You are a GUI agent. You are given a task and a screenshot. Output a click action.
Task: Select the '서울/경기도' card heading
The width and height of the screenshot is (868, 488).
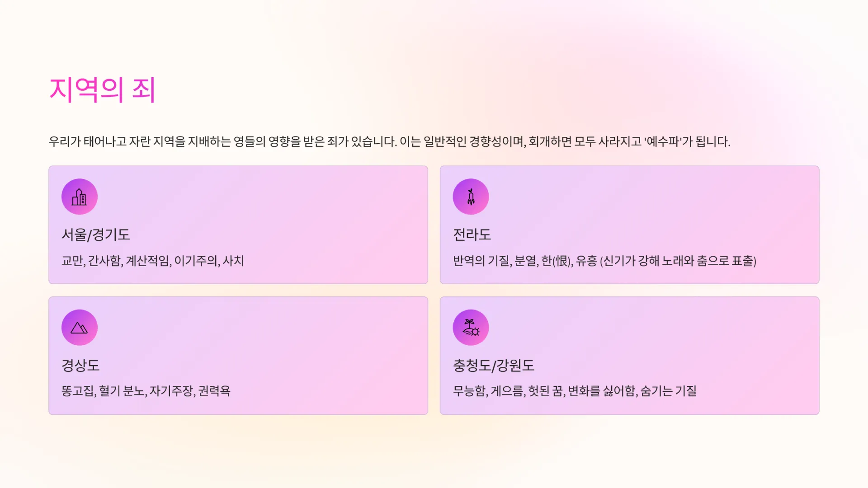[96, 235]
